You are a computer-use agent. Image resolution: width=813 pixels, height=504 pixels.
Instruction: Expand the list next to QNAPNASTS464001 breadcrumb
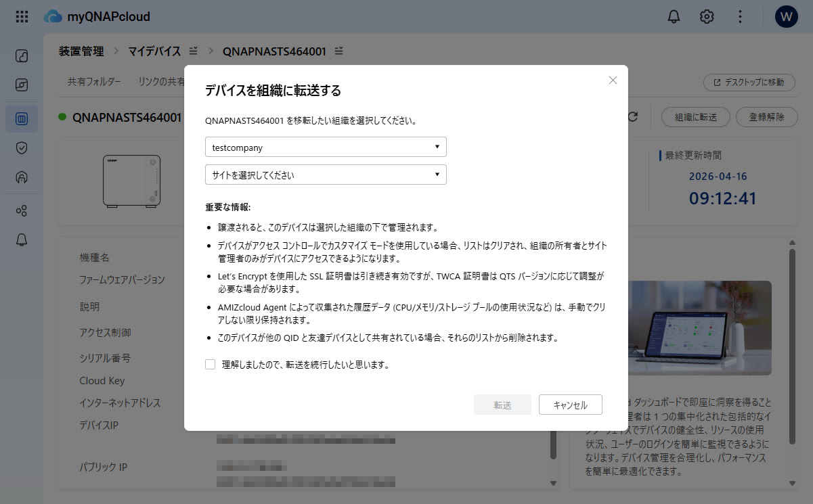click(x=339, y=51)
